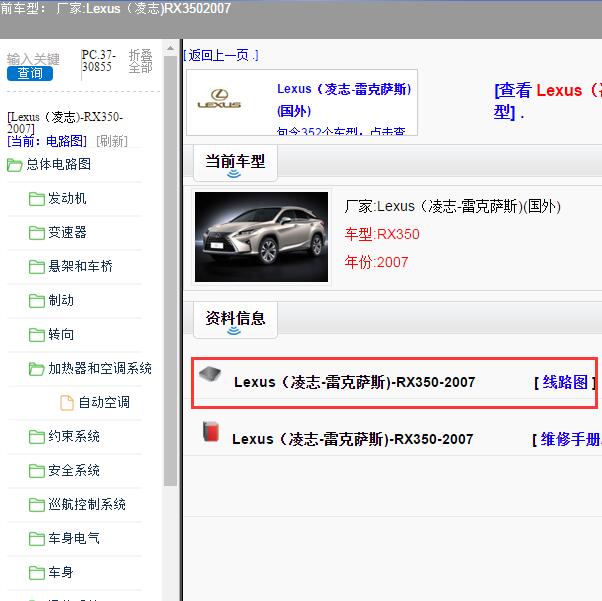Click the 制动 folder icon
The image size is (602, 601).
tap(37, 301)
